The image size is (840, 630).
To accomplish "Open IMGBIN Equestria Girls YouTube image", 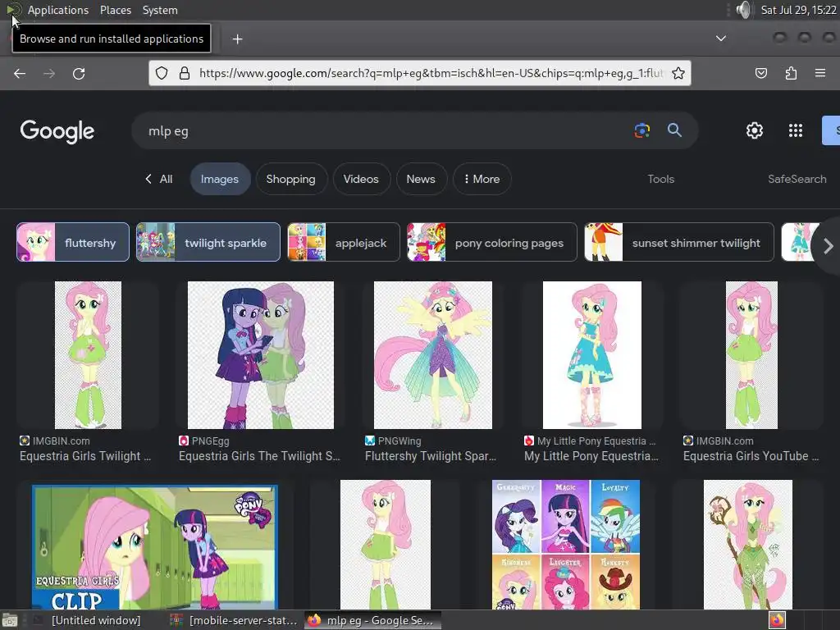I will 751,354.
